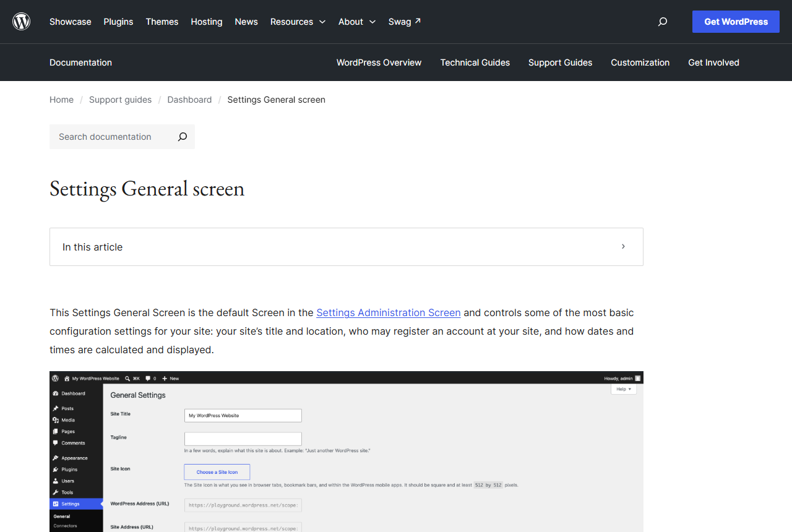Image resolution: width=792 pixels, height=532 pixels.
Task: Click the Settings General screen breadcrumb text
Action: (276, 100)
